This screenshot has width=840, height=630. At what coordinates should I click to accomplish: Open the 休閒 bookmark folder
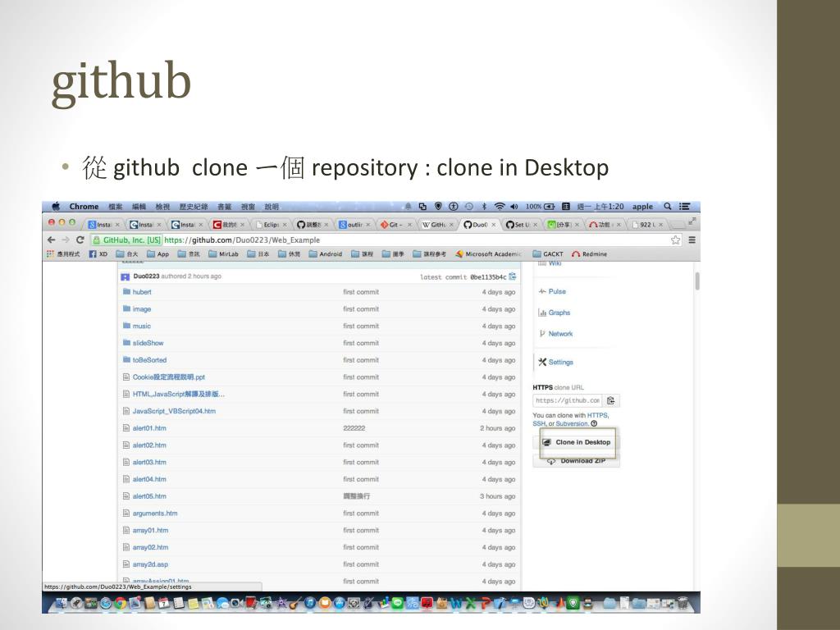click(290, 254)
